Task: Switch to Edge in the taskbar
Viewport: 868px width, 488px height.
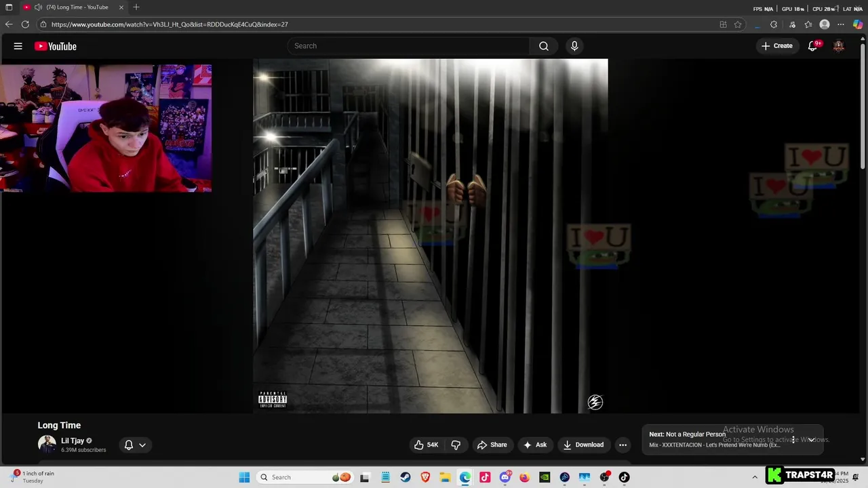Action: [465, 477]
